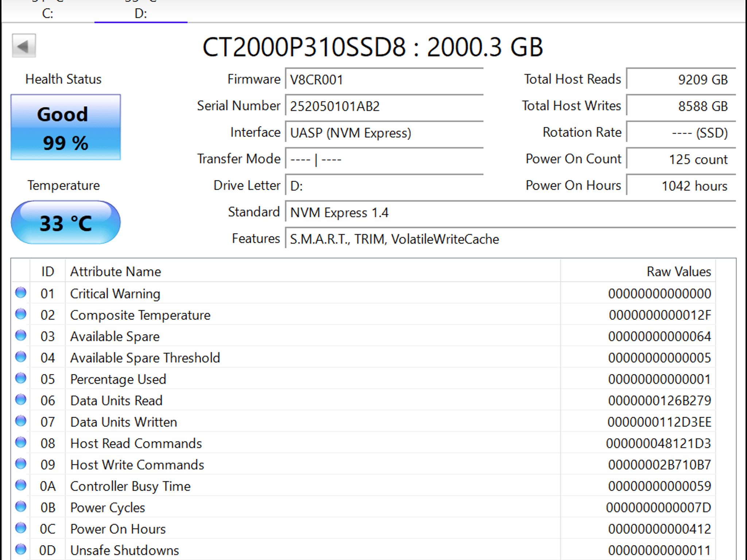
Task: Click the Attribute Name column header
Action: point(313,271)
